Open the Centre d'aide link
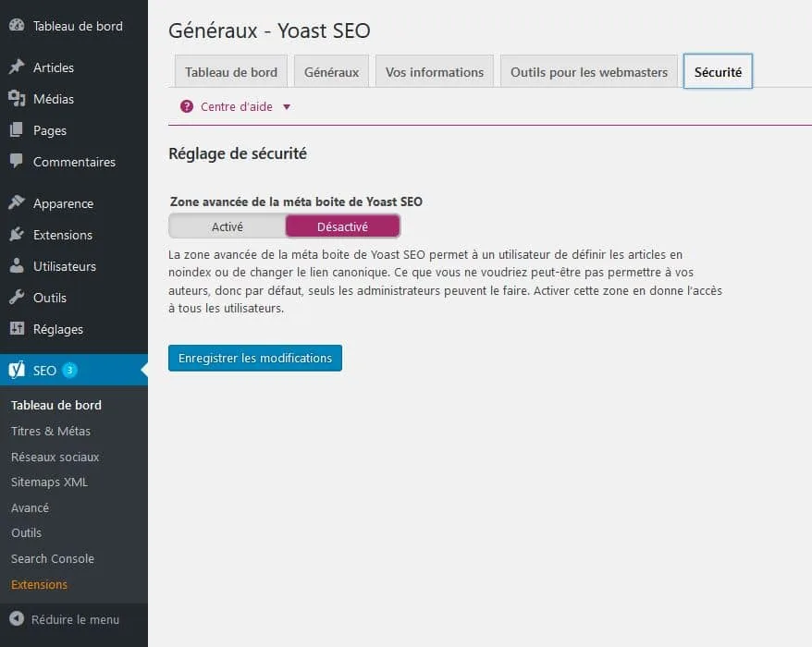 click(237, 106)
